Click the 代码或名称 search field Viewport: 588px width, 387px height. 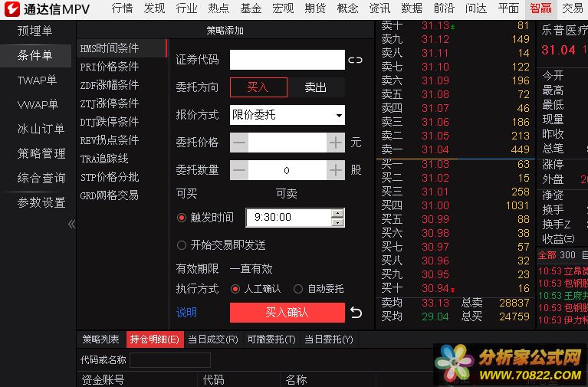pyautogui.click(x=170, y=360)
